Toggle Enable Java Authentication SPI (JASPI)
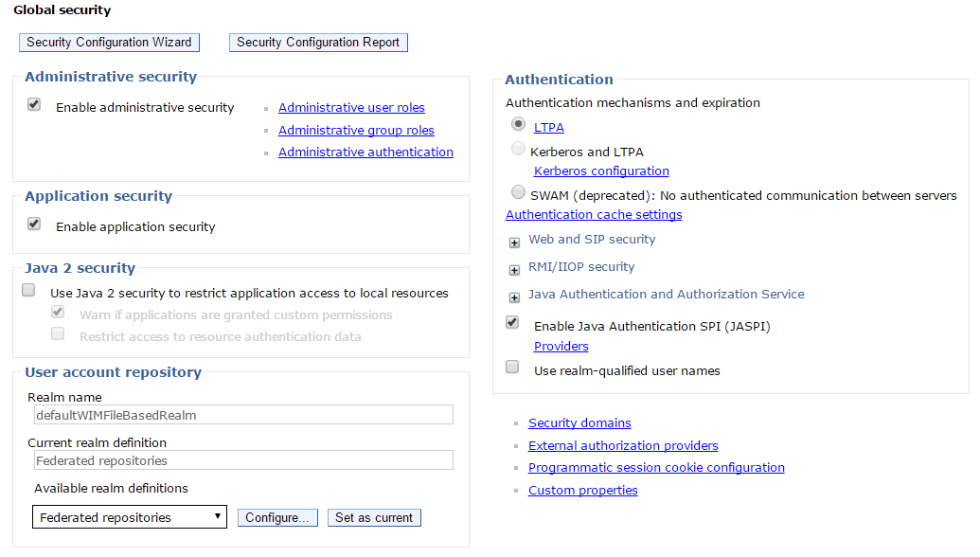 coord(512,323)
